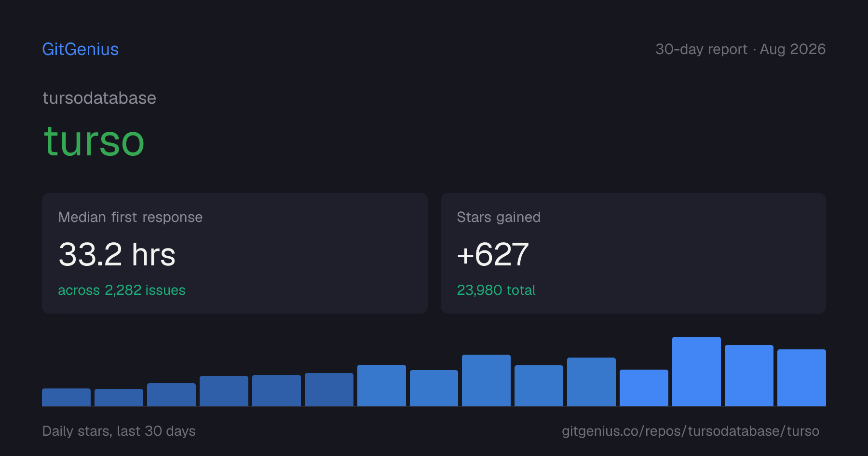
Task: Click the first bar of the daily stars chart
Action: pos(66,397)
